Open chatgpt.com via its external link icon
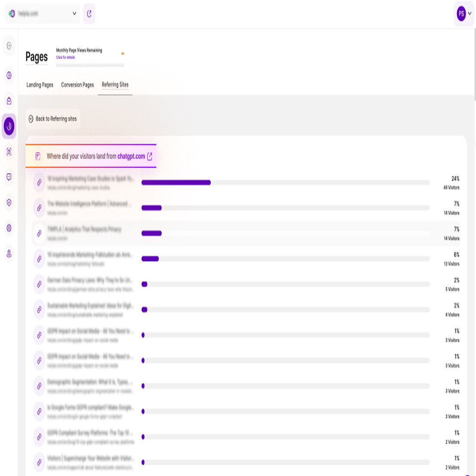Image resolution: width=476 pixels, height=476 pixels. 150,157
